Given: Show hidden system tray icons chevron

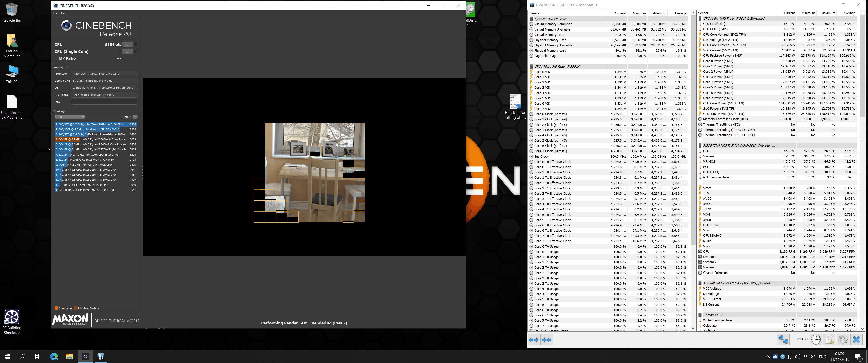Looking at the screenshot, I should [x=767, y=357].
